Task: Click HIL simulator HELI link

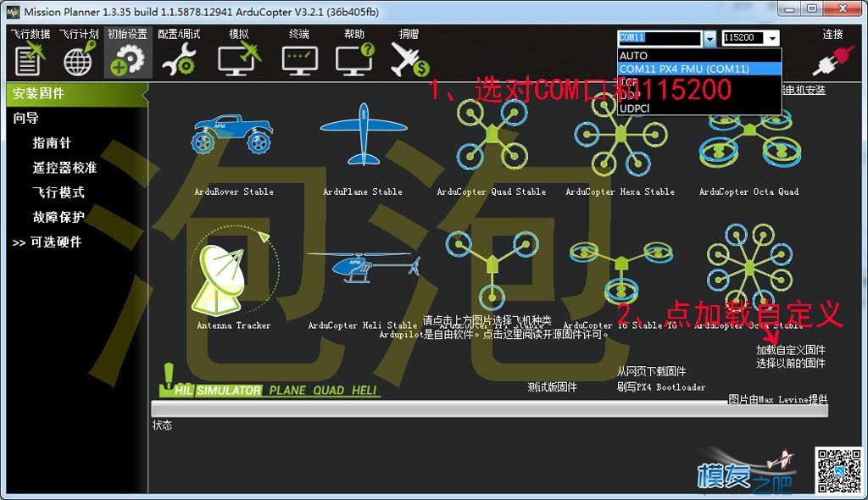Action: 364,391
